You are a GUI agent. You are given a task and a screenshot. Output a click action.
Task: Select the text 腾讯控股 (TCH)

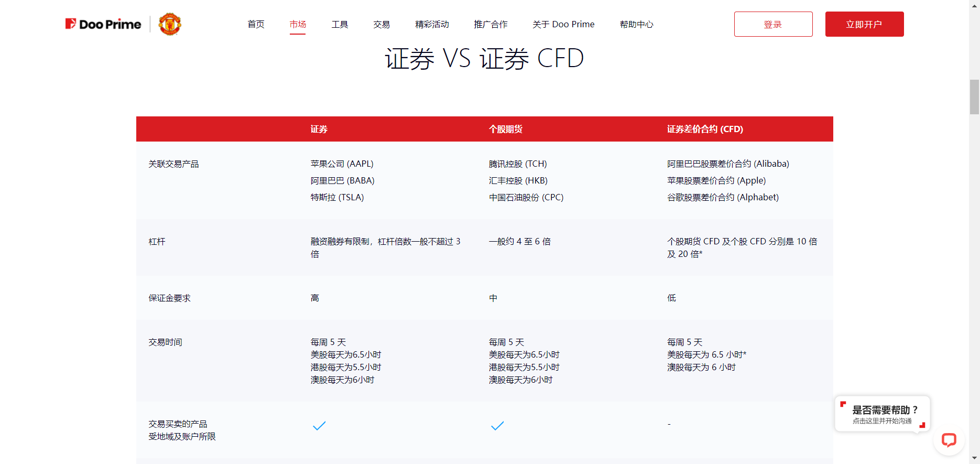tap(518, 164)
